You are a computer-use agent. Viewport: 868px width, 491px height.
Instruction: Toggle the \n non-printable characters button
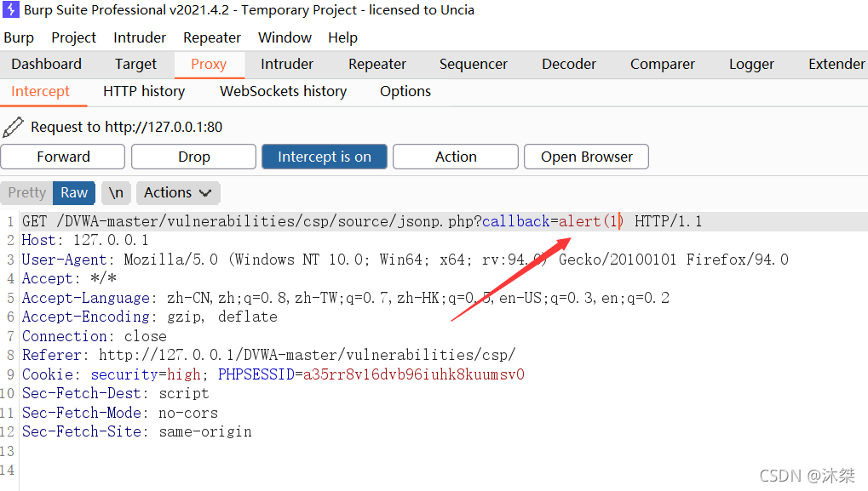click(116, 193)
